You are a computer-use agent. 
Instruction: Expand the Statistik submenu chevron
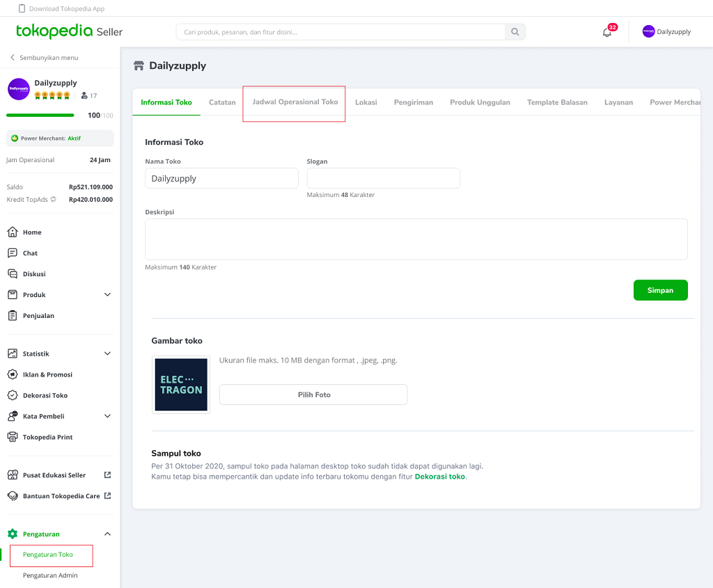point(107,353)
